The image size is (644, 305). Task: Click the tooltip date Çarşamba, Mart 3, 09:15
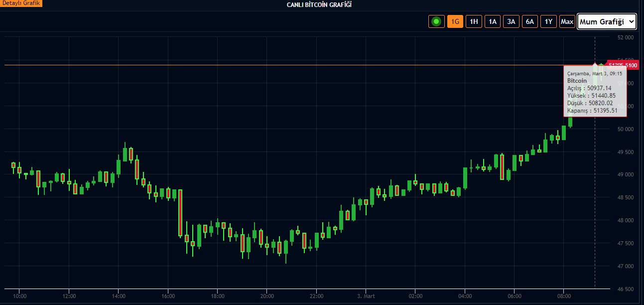tap(595, 73)
